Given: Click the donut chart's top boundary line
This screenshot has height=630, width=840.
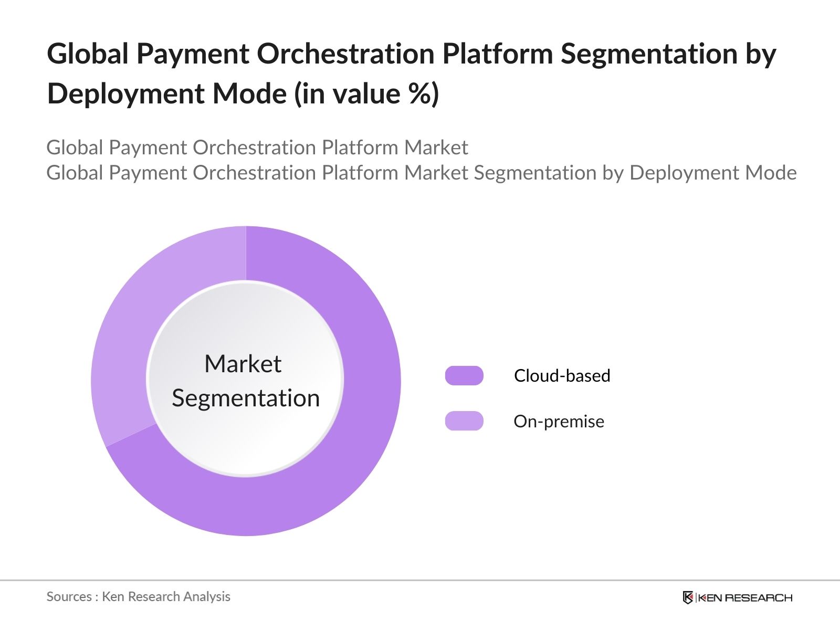Looking at the screenshot, I should (x=246, y=227).
